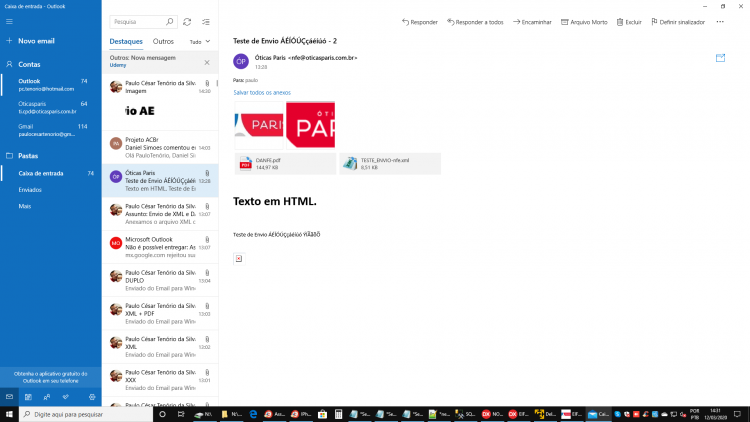Open Microsoft Edge from the taskbar
Image resolution: width=750 pixels, height=422 pixels.
[x=253, y=414]
